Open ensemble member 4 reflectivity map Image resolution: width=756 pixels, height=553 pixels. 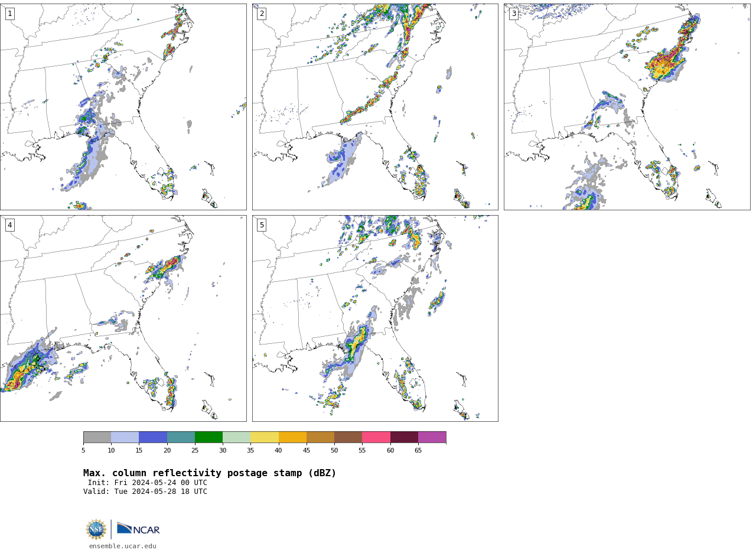(123, 318)
